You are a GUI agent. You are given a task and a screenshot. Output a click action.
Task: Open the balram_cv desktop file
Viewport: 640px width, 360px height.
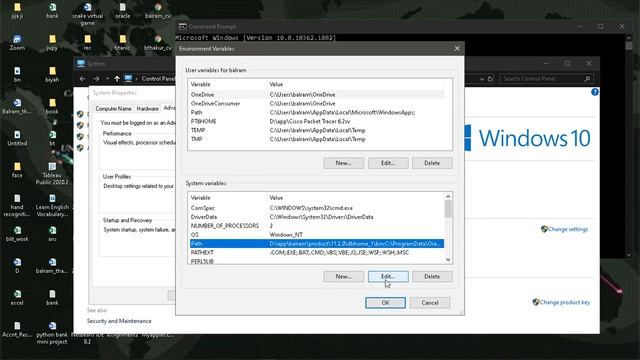pos(158,11)
